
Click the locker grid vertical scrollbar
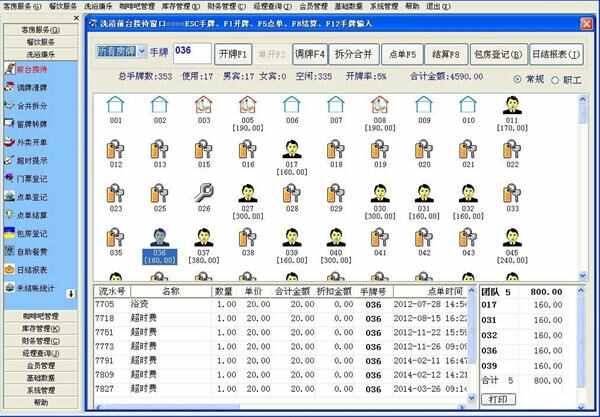click(583, 187)
